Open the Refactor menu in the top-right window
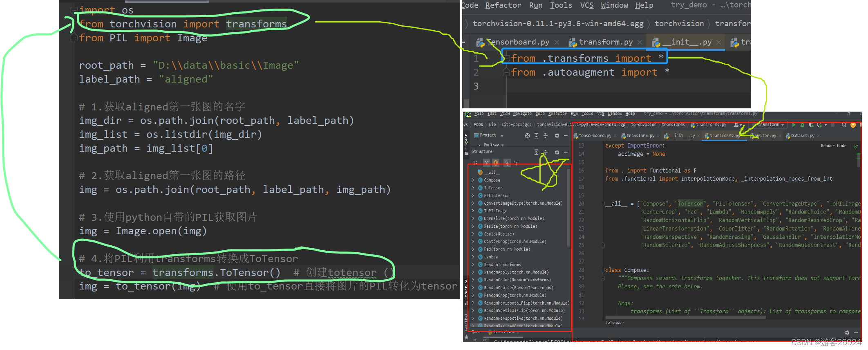This screenshot has width=868, height=350. point(503,5)
